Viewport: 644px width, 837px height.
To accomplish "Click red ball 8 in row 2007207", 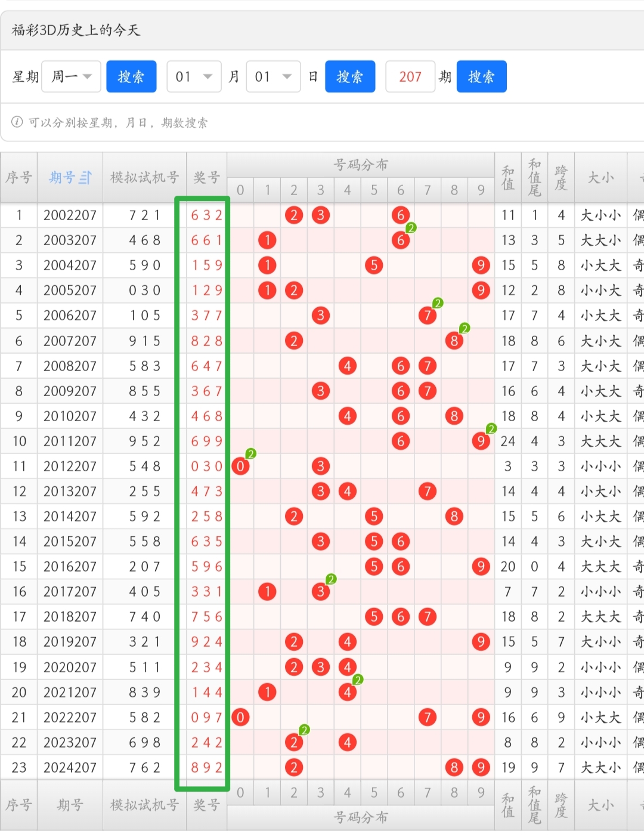I will click(454, 341).
